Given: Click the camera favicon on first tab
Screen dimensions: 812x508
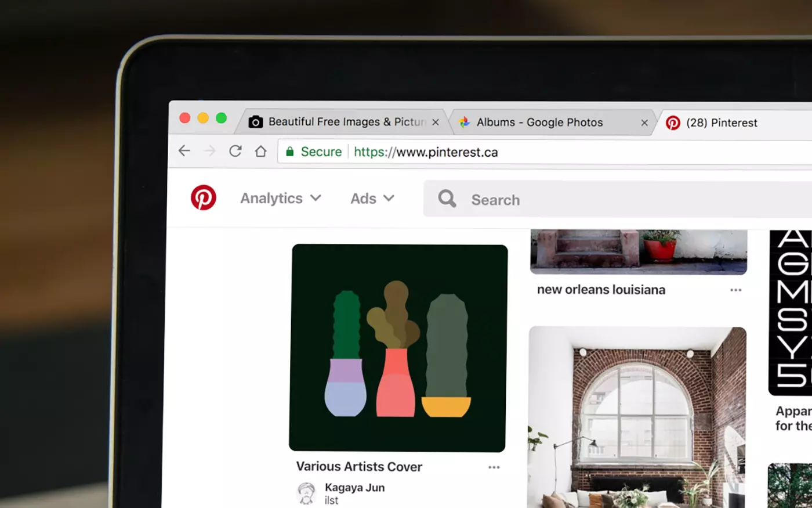Looking at the screenshot, I should (x=255, y=122).
